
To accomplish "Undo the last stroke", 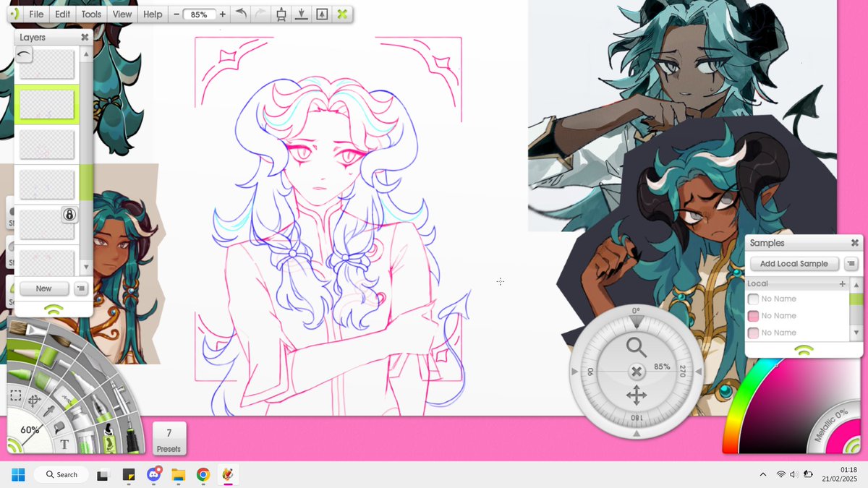I will click(x=242, y=14).
